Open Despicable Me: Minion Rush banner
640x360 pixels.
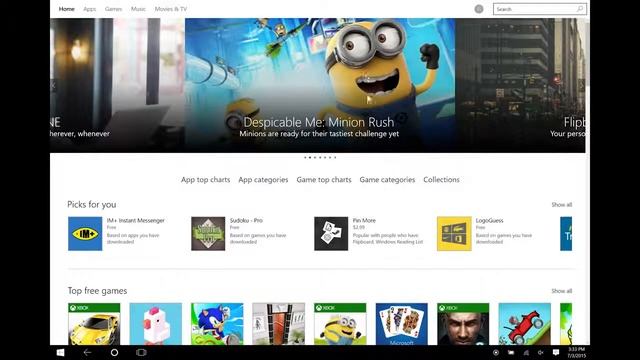coord(320,85)
